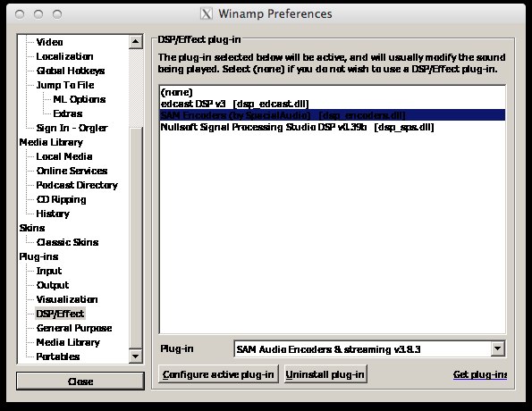This screenshot has width=532, height=411.
Task: Select Extras under Jump To File
Action: [68, 113]
